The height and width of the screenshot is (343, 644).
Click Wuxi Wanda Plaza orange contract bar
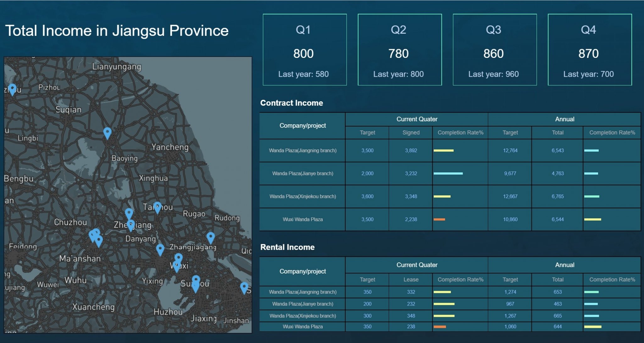coord(439,219)
